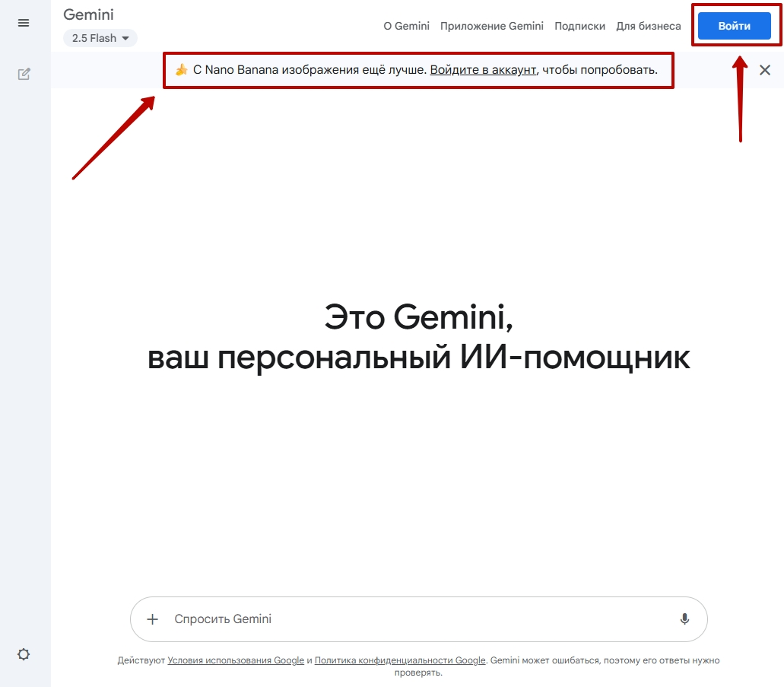
Task: Click the banana emoji in the banner
Action: [x=181, y=69]
